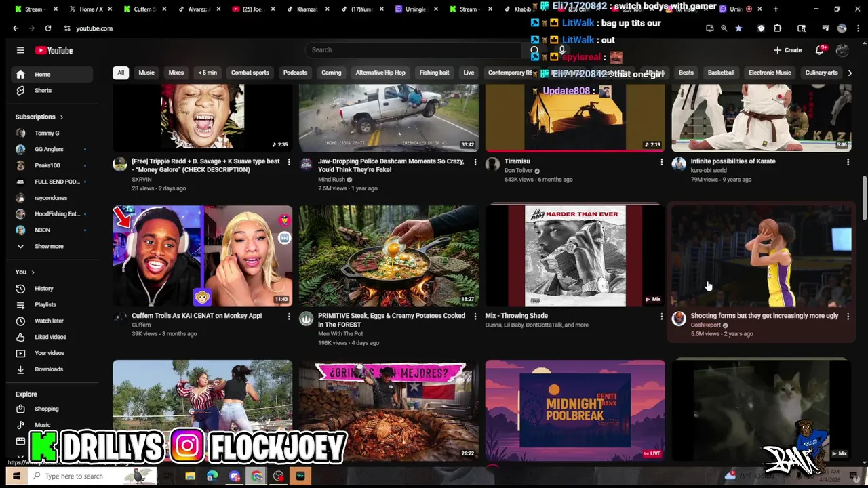Image resolution: width=868 pixels, height=488 pixels.
Task: Select the Fishing bait chip
Action: [434, 73]
